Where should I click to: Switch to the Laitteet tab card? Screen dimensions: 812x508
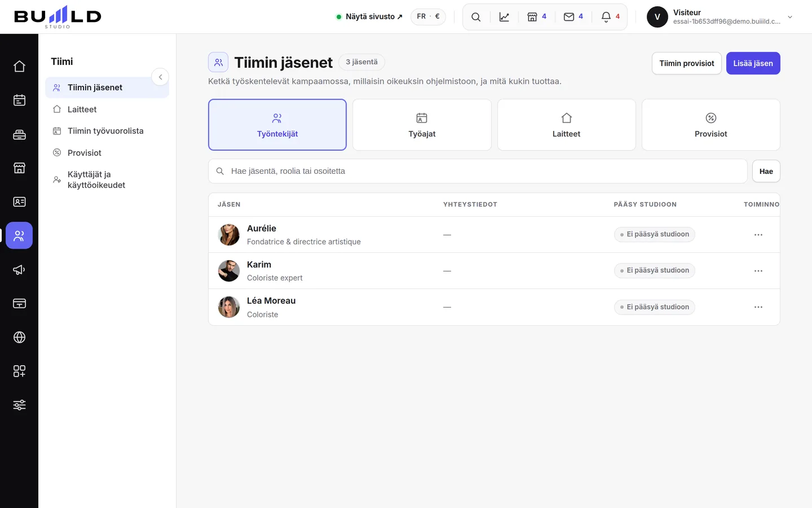coord(566,125)
